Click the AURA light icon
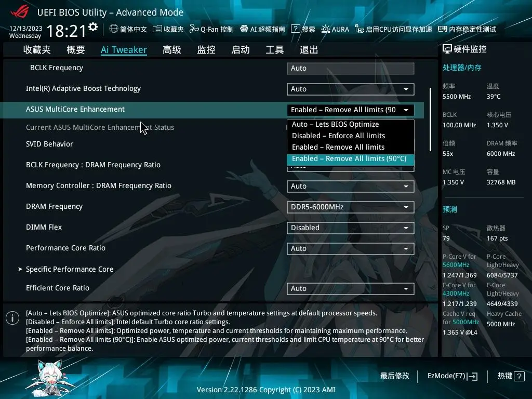 (x=325, y=29)
